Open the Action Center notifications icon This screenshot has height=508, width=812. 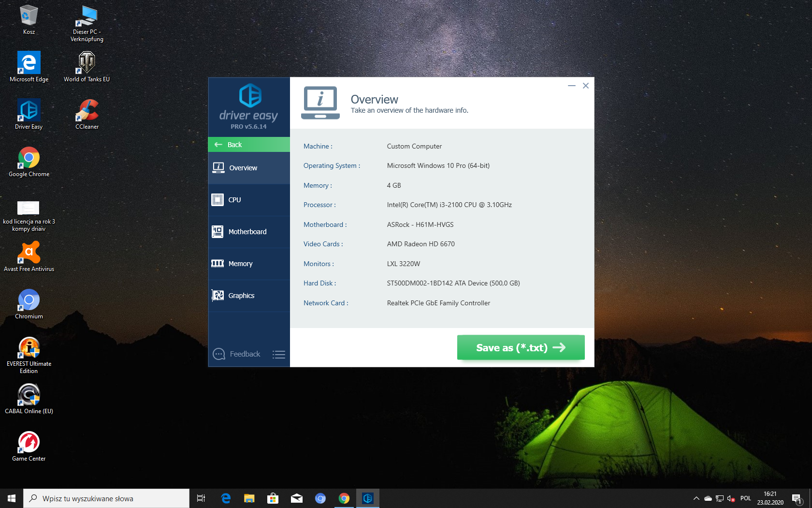[x=797, y=498]
